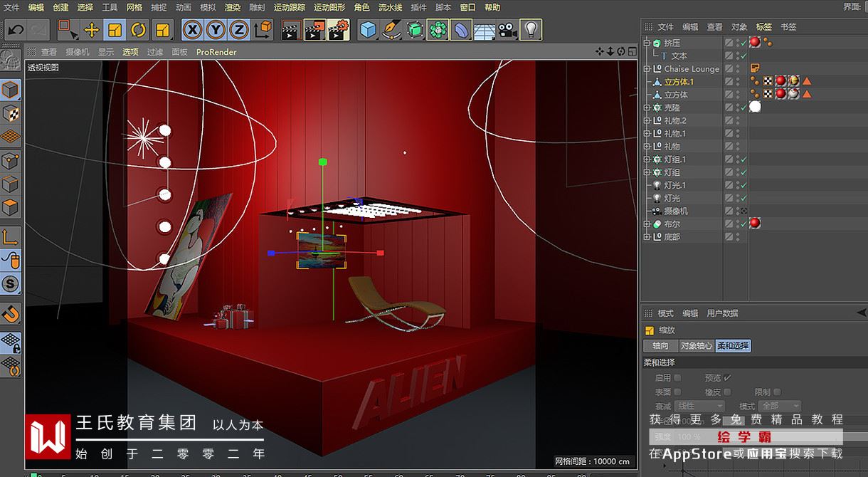Open the 模式 全部 dropdown
The image size is (868, 477).
pos(780,406)
